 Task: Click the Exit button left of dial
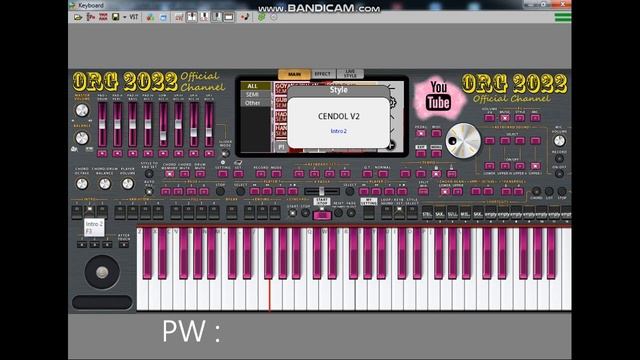pyautogui.click(x=421, y=153)
